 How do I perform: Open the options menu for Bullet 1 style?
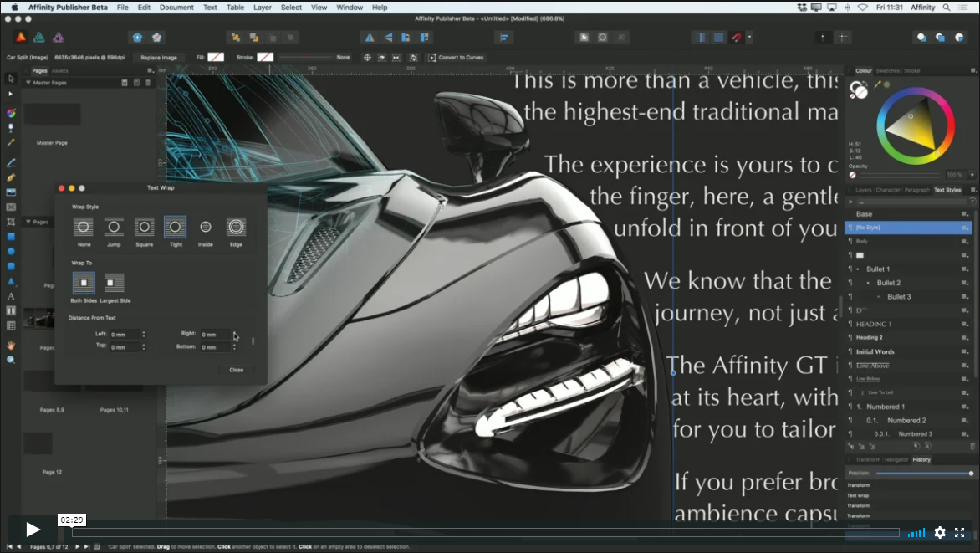pos(965,269)
